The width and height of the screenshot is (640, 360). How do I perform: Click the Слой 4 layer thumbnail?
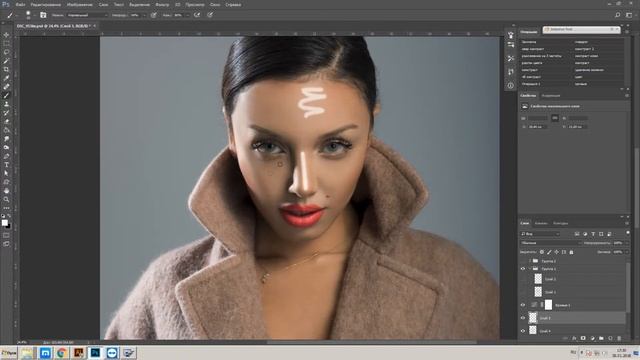pyautogui.click(x=533, y=330)
